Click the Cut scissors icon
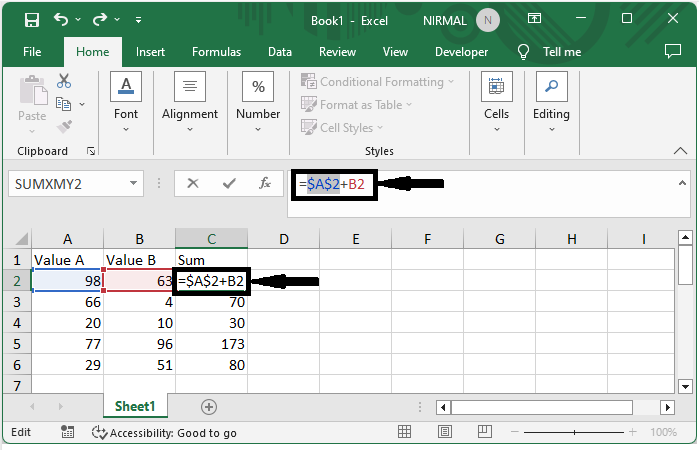 [64, 81]
